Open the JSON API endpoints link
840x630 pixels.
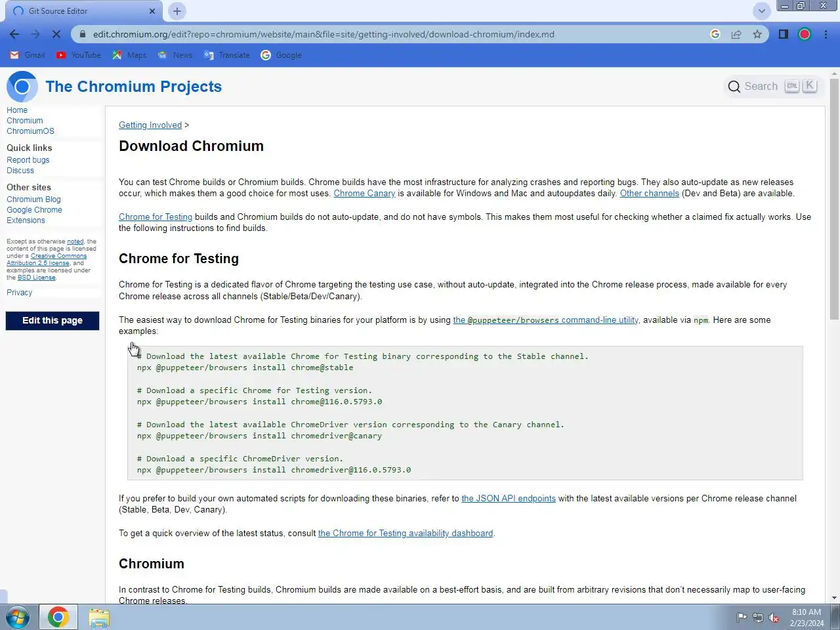tap(509, 499)
